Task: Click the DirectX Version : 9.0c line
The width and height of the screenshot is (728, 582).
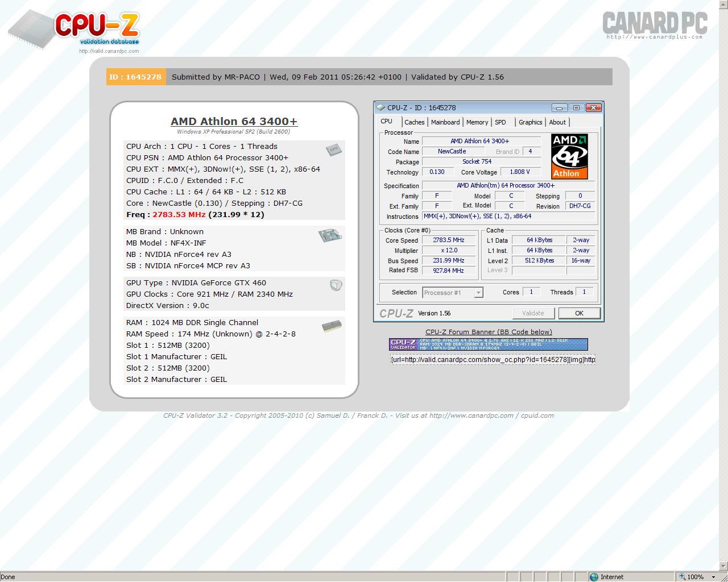Action: 168,305
